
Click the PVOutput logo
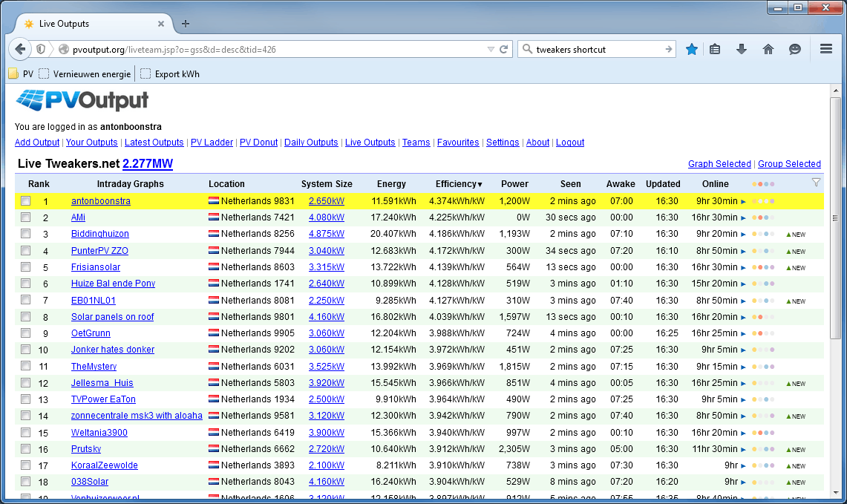(82, 101)
